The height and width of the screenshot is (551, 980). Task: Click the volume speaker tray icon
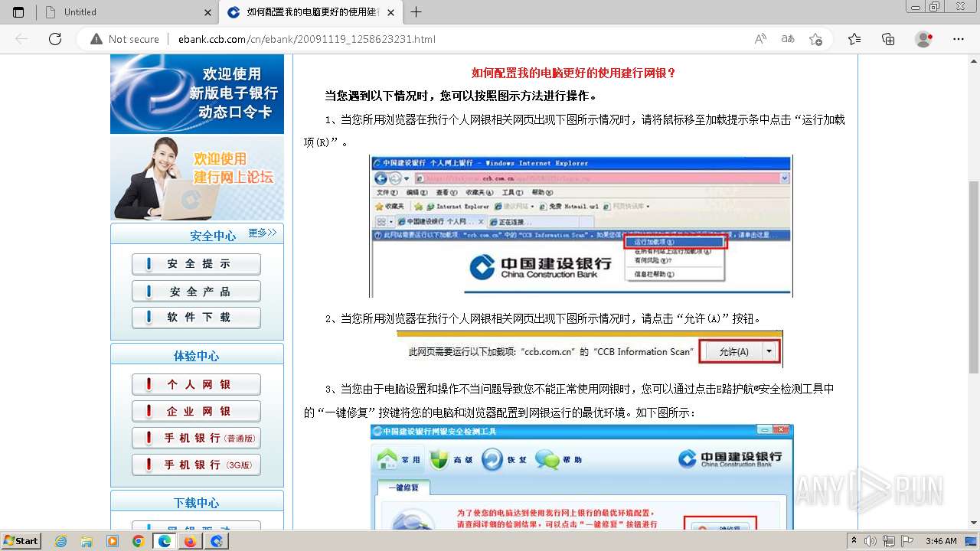(871, 541)
